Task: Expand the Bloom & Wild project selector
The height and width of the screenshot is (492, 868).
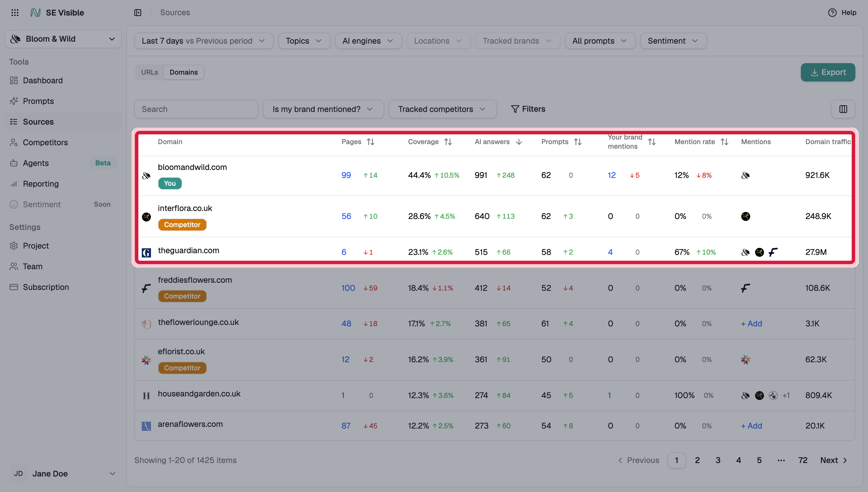Action: [63, 39]
